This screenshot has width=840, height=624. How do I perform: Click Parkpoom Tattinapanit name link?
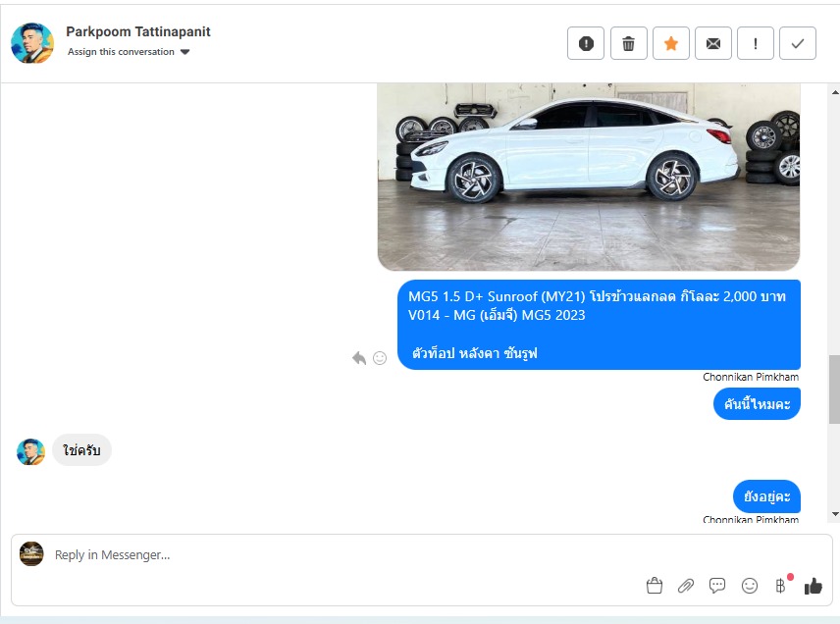(138, 31)
